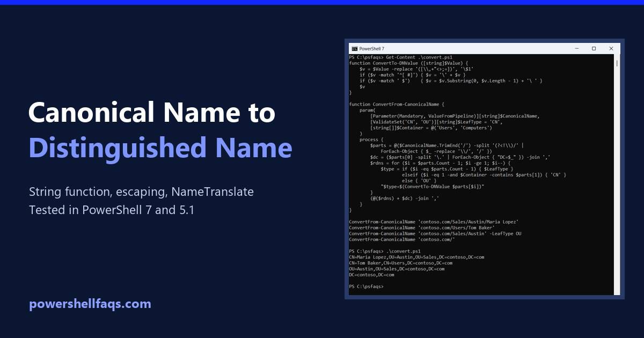Click the '$parts = @($CanonicalName.TrimEnd' line
Image resolution: width=644 pixels, height=338 pixels.
447,145
